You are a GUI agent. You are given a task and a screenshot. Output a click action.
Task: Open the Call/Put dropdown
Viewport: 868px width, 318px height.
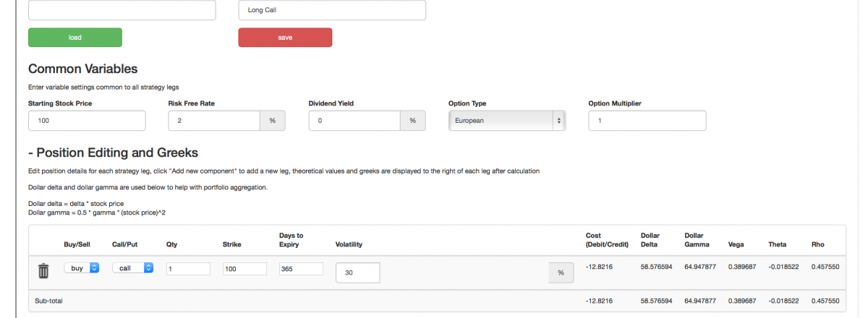pyautogui.click(x=132, y=268)
